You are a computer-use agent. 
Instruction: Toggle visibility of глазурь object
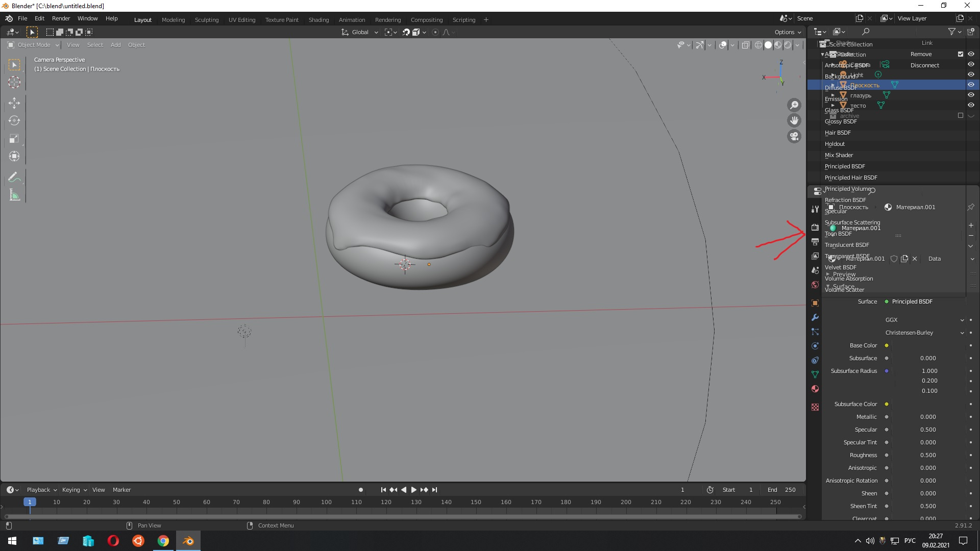[971, 95]
